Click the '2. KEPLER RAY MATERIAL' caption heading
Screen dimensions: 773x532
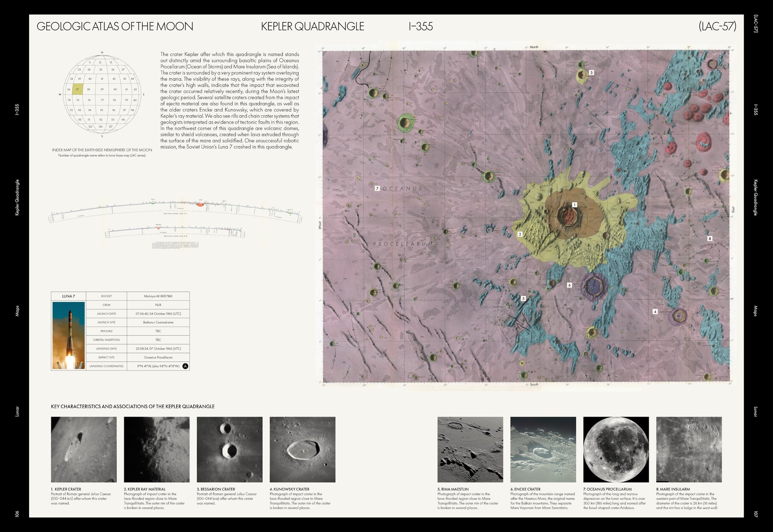(x=145, y=489)
